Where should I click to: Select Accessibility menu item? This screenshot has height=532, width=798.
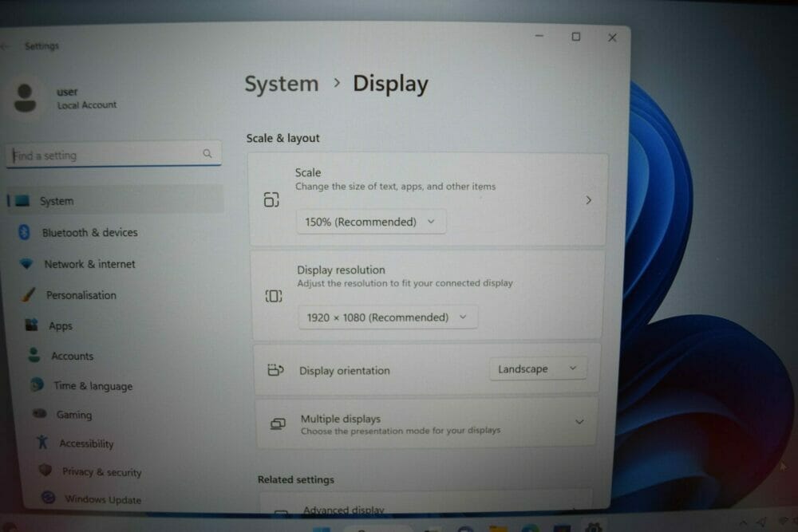pyautogui.click(x=86, y=443)
